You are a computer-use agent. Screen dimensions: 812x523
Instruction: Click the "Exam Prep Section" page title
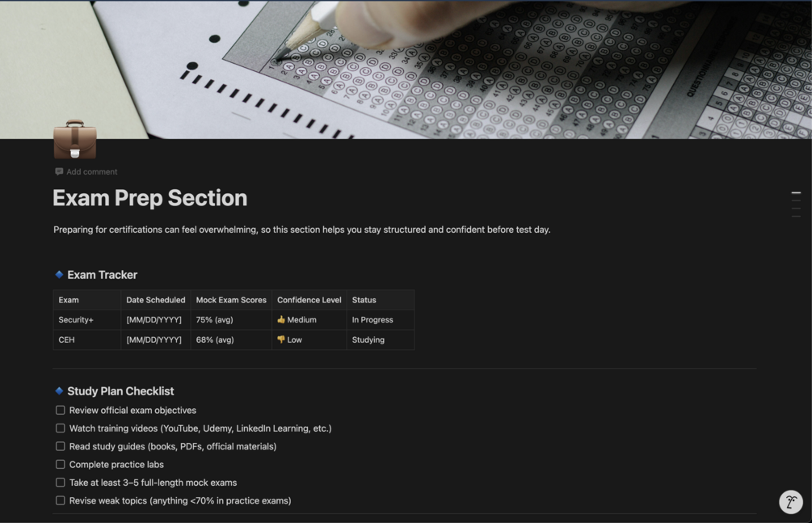150,198
